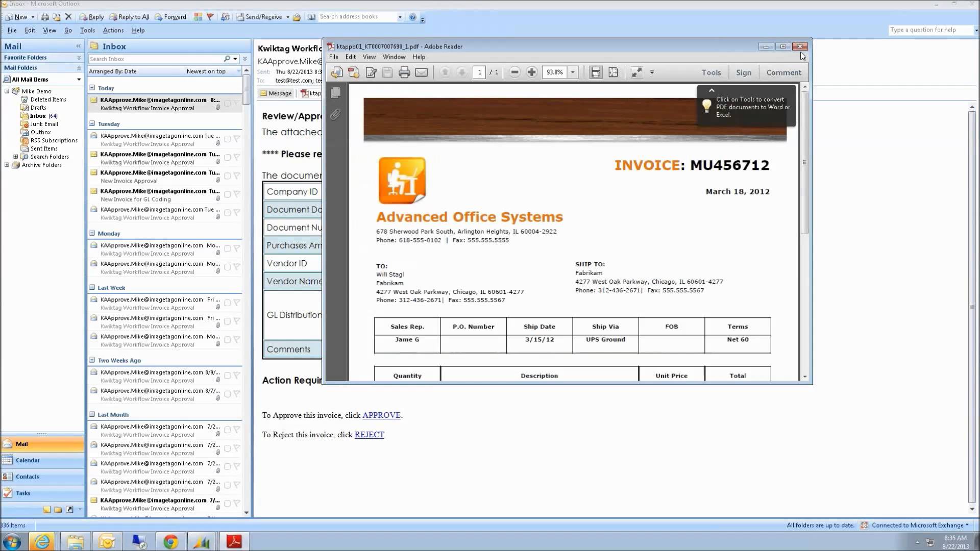
Task: Open Adobe Reader's View menu
Action: coord(369,57)
